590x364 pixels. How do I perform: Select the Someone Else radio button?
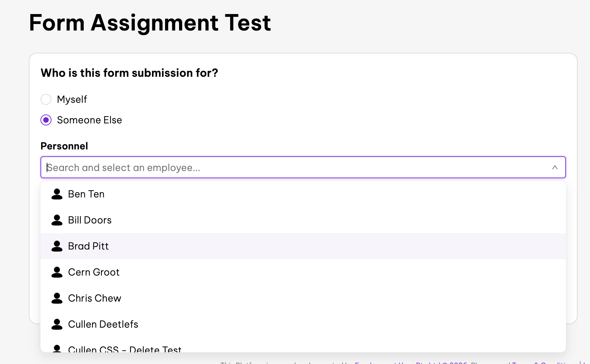[x=46, y=120]
